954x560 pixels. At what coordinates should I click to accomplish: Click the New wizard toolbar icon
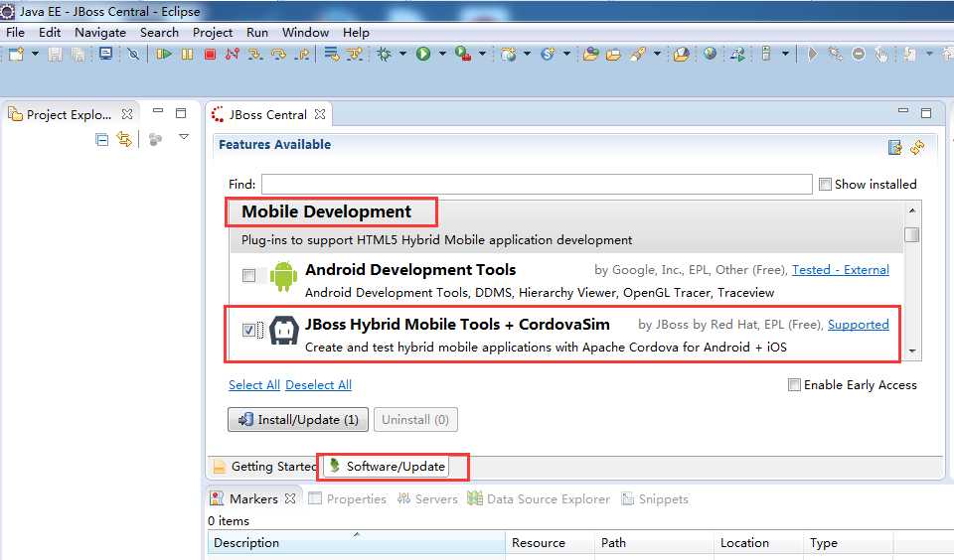click(x=16, y=55)
